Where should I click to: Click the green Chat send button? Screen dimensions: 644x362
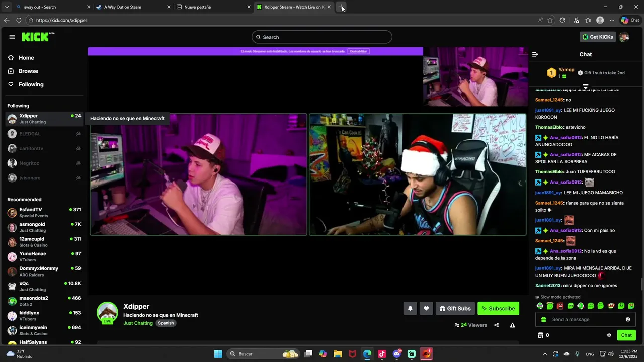tap(626, 335)
